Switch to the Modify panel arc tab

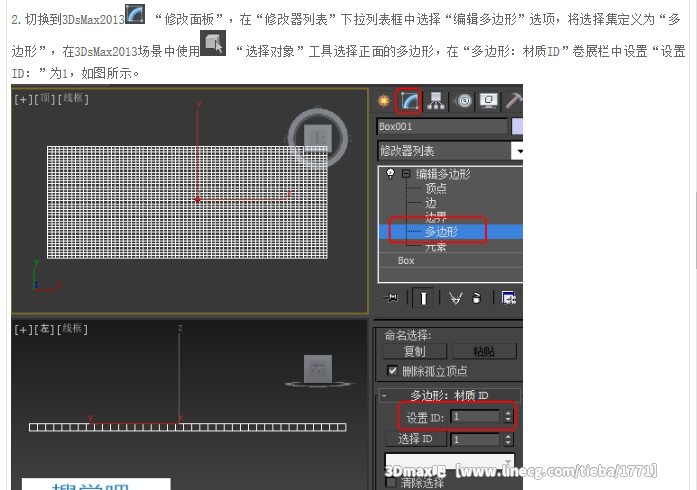[409, 100]
